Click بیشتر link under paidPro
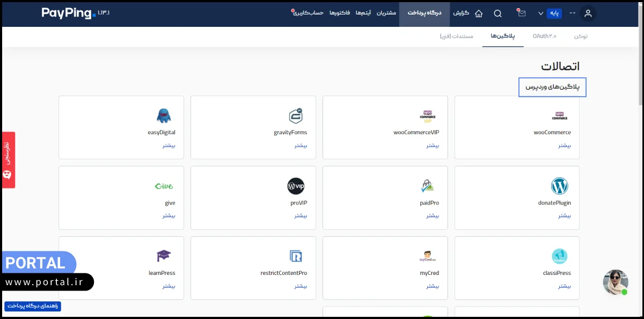 coord(433,216)
